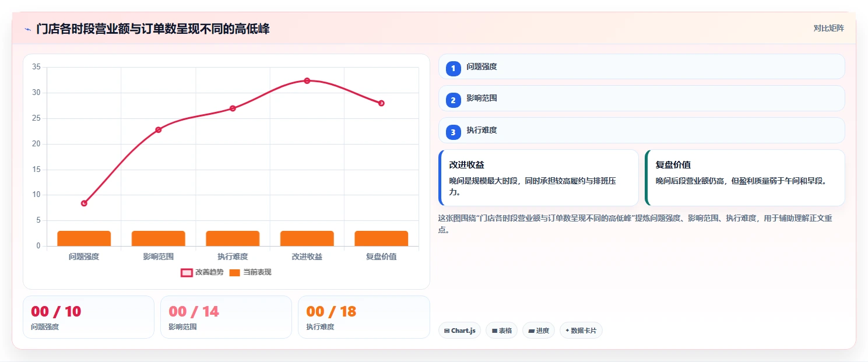Click the 影响范围 data point on the line
This screenshot has height=362, width=868.
pyautogui.click(x=158, y=129)
